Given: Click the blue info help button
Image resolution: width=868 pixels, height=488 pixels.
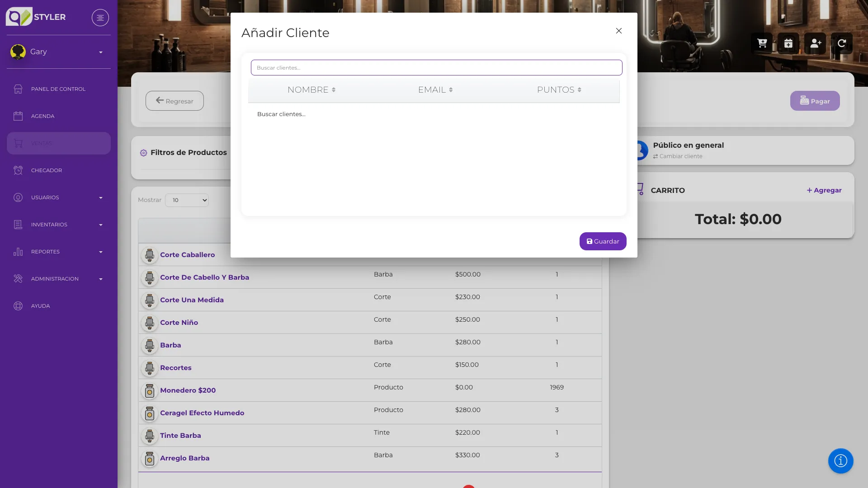Looking at the screenshot, I should (841, 461).
